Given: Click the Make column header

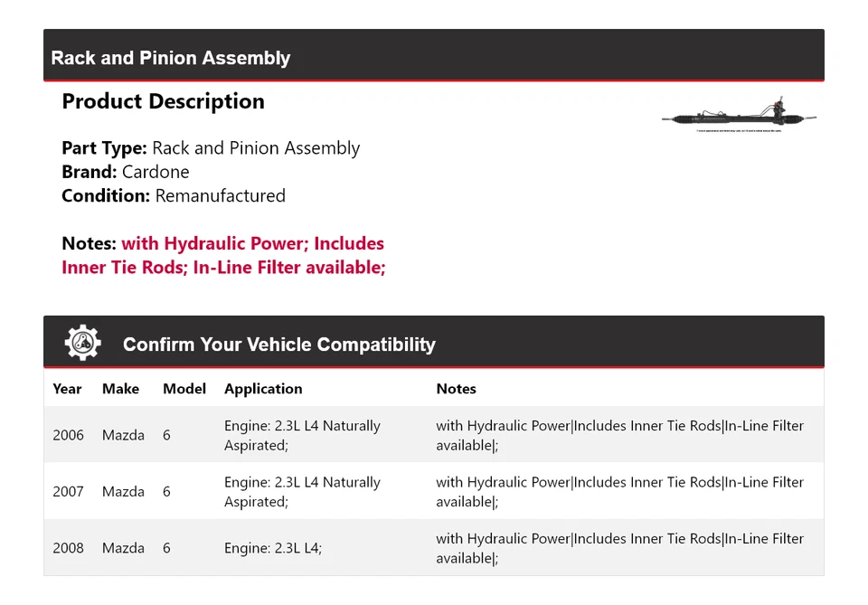Looking at the screenshot, I should (x=120, y=389).
